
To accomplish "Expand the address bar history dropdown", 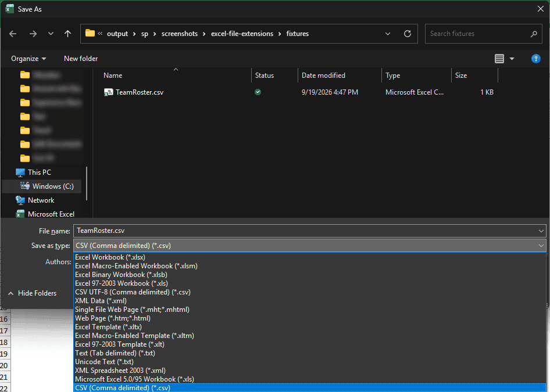I will [x=388, y=34].
